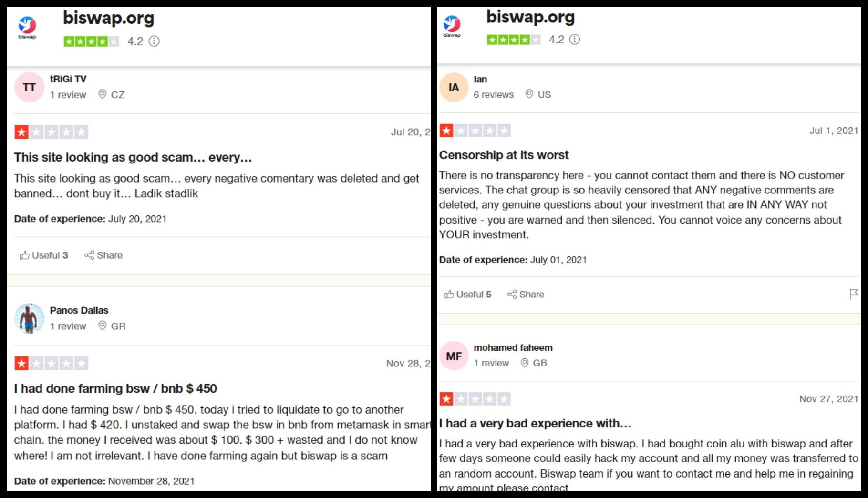Click the 'Jul 20' review date on tRiGi TV review

pos(411,132)
